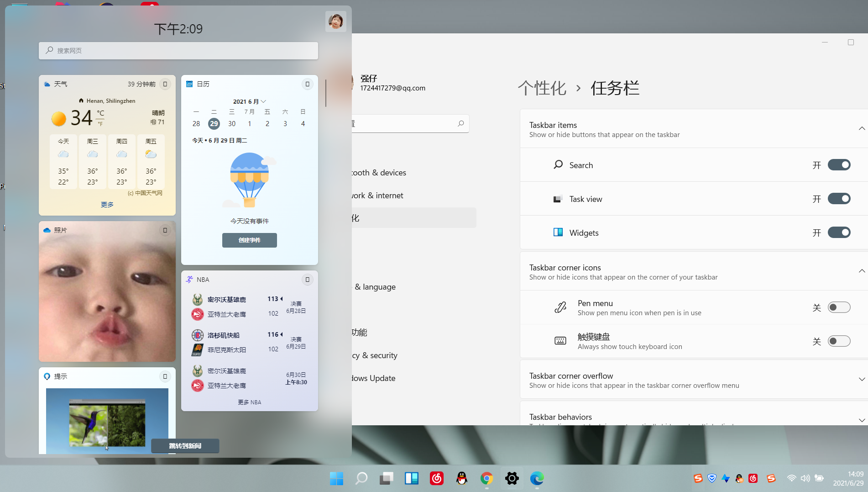Click the 搜索网页 search box
Viewport: 868px width, 492px height.
(x=178, y=51)
